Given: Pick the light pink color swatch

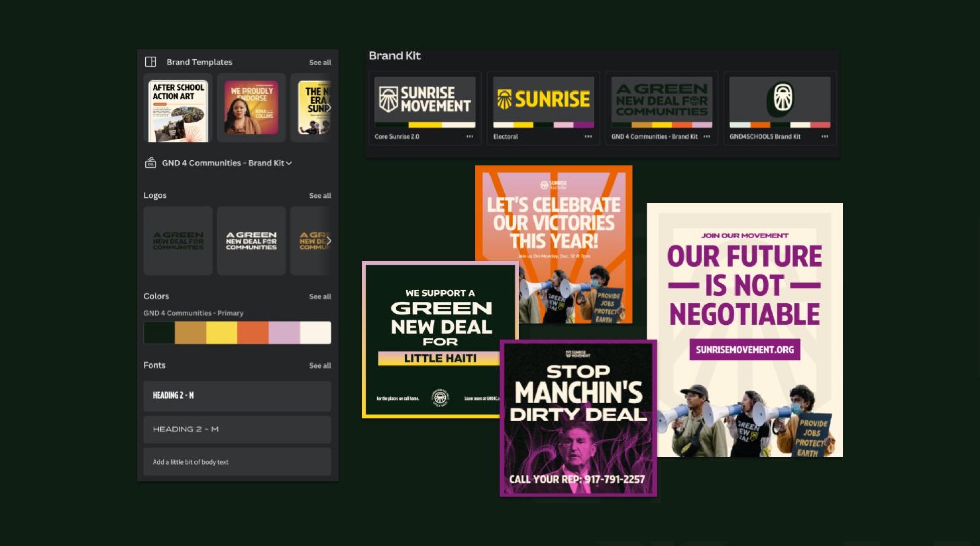Looking at the screenshot, I should click(x=284, y=333).
